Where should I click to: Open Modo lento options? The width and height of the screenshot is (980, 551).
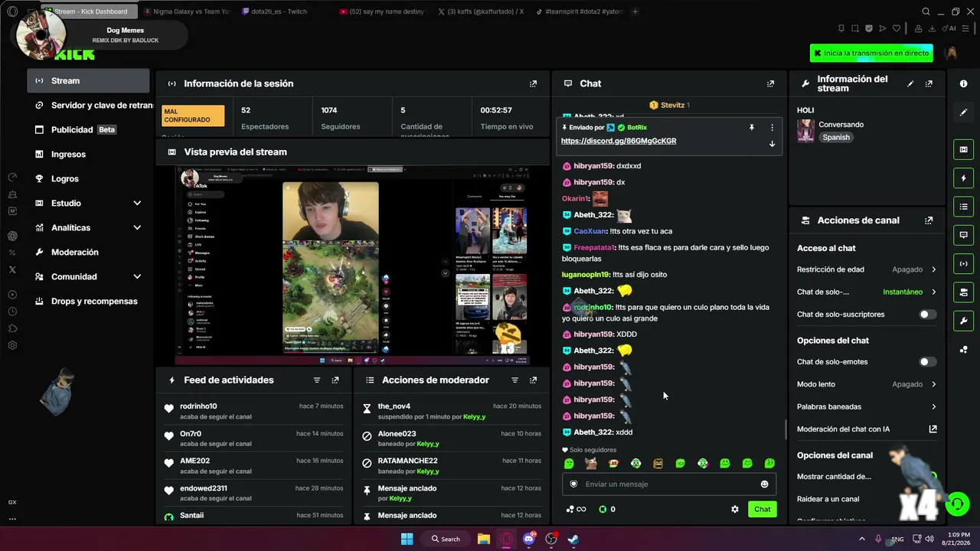[867, 384]
